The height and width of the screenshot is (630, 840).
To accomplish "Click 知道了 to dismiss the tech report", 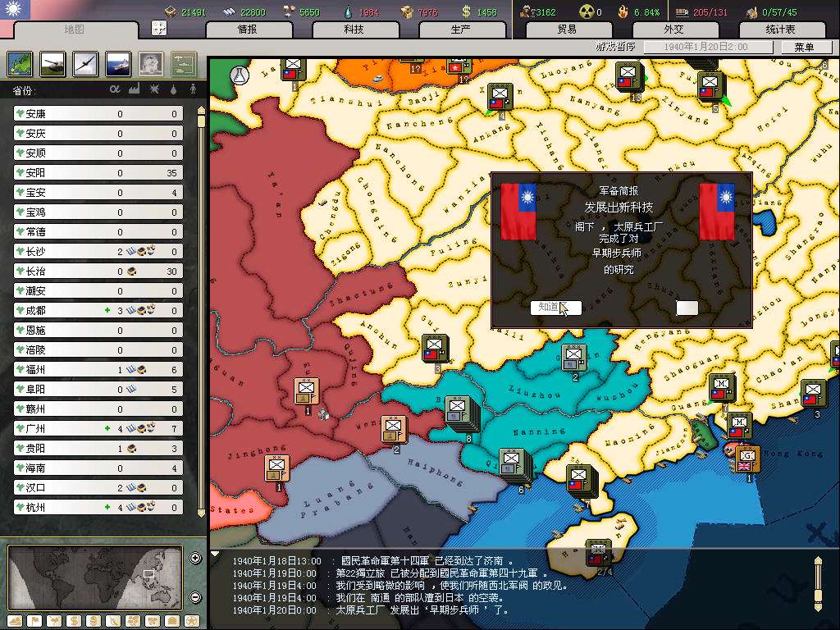I will 555,308.
